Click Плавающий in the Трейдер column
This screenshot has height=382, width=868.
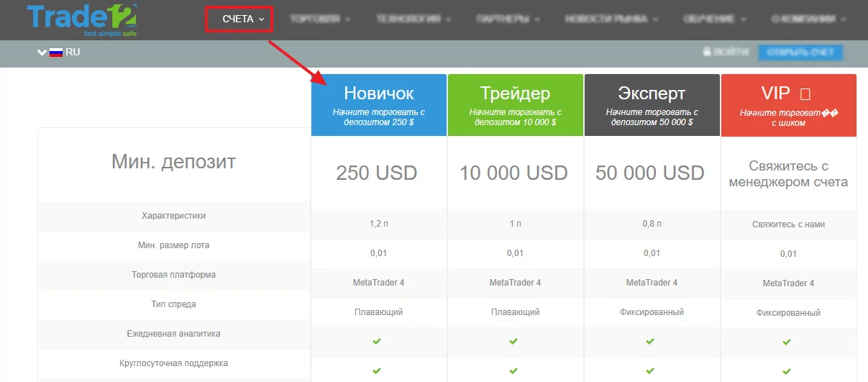click(x=516, y=312)
